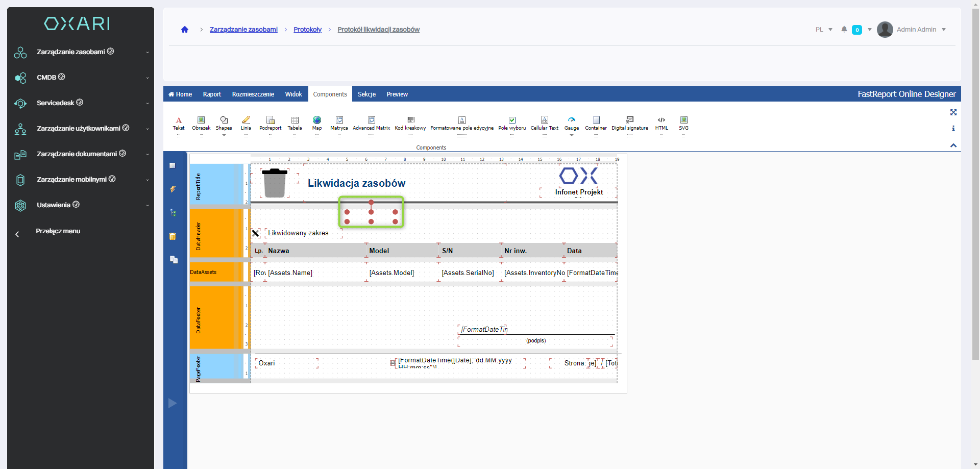Image resolution: width=980 pixels, height=469 pixels.
Task: Select the Likwidacja zasobów title text object
Action: (x=356, y=183)
